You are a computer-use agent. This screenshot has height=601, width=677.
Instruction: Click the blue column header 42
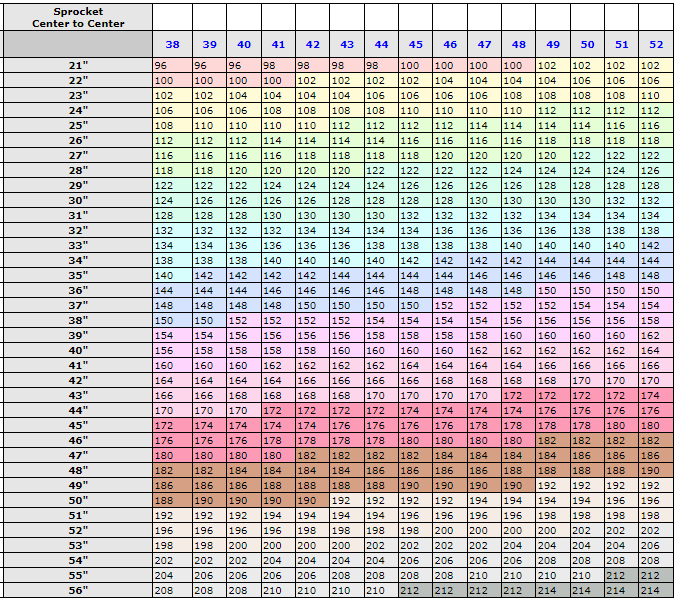tap(313, 44)
